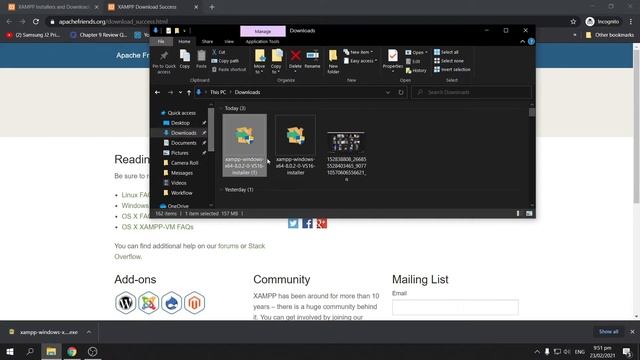Click Show all in Chrome downloads bar

[609, 332]
